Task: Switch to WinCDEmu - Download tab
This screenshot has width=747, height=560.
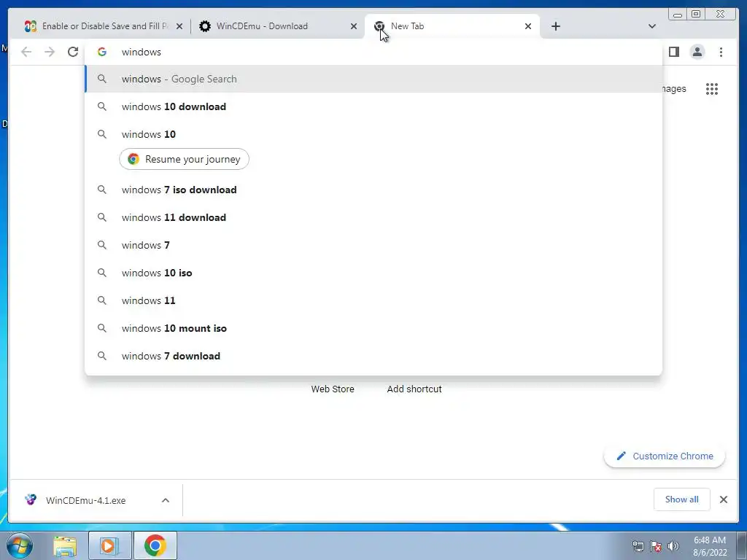Action: coord(277,26)
